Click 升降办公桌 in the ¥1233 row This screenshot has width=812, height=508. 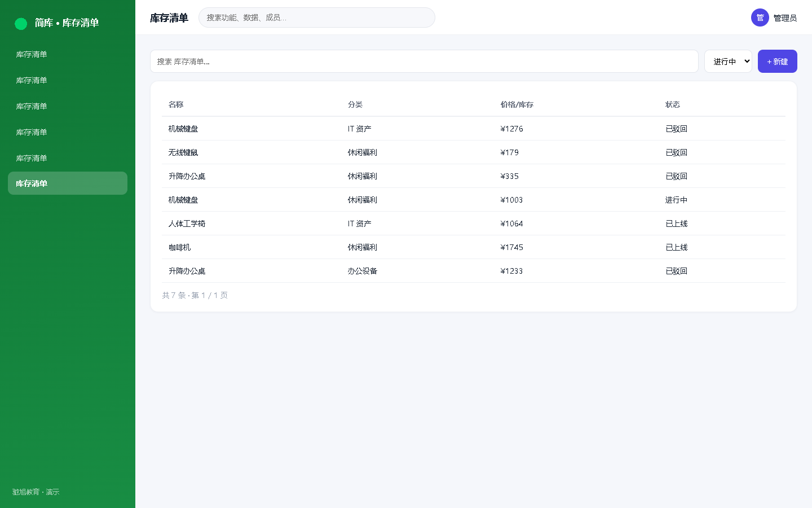click(187, 271)
